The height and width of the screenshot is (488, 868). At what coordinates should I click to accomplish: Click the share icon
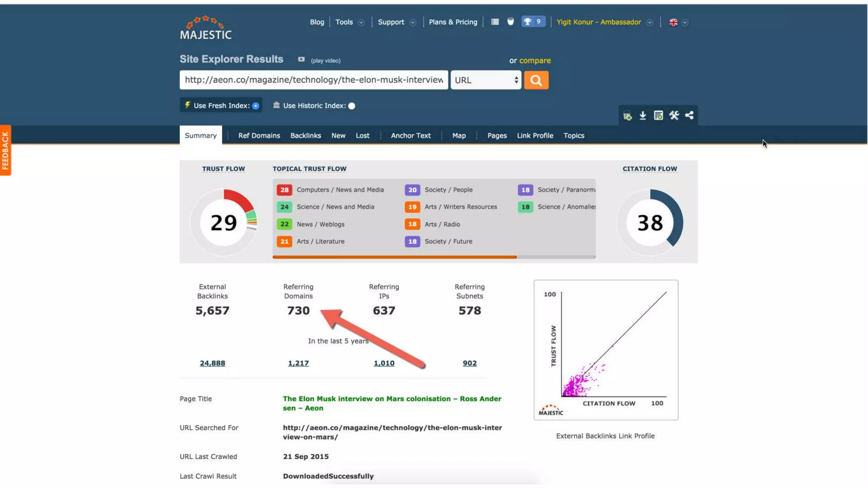690,115
